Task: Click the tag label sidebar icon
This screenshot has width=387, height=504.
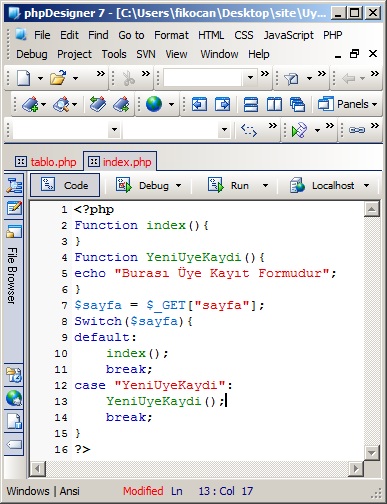Action: click(14, 444)
